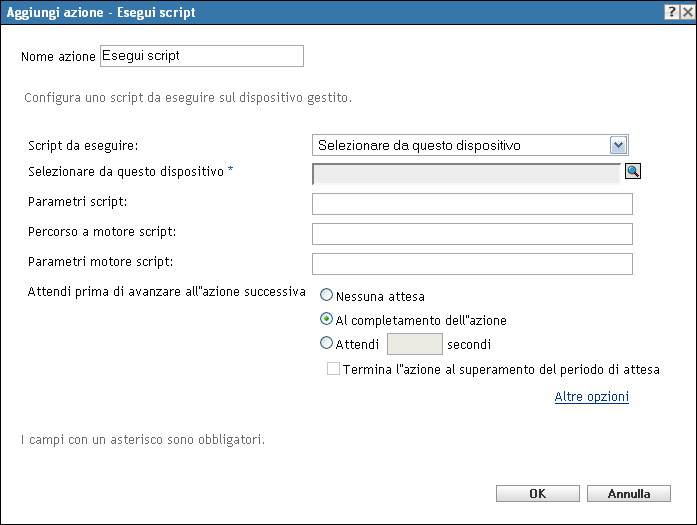The width and height of the screenshot is (697, 525).
Task: Click the Script da eseguire label
Action: pyautogui.click(x=83, y=145)
